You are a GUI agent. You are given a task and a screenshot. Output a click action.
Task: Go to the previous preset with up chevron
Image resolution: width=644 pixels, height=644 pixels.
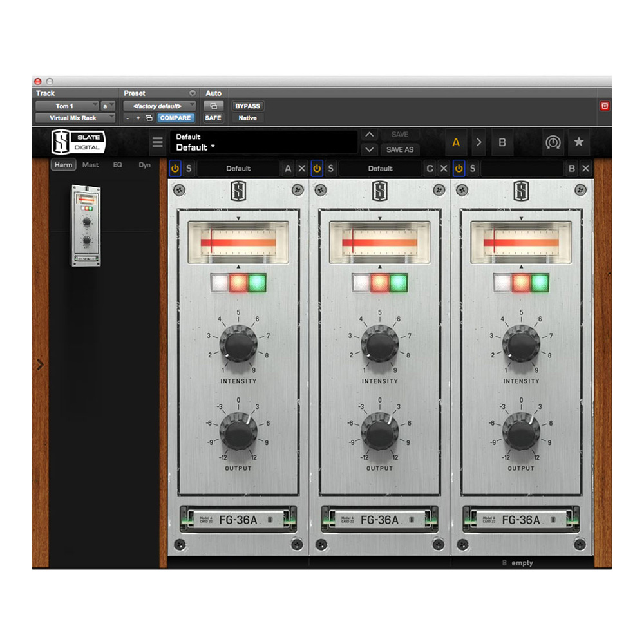[369, 135]
